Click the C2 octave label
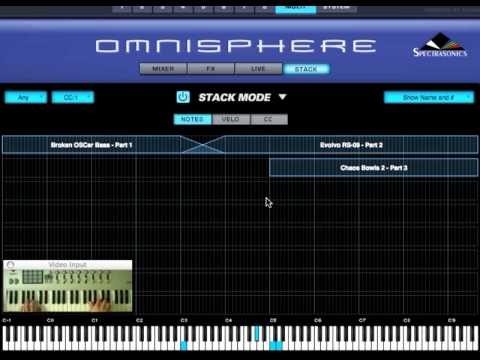 [x=139, y=320]
